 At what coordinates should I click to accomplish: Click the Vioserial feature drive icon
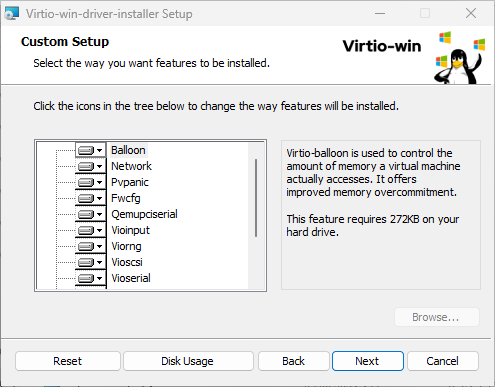[90, 278]
